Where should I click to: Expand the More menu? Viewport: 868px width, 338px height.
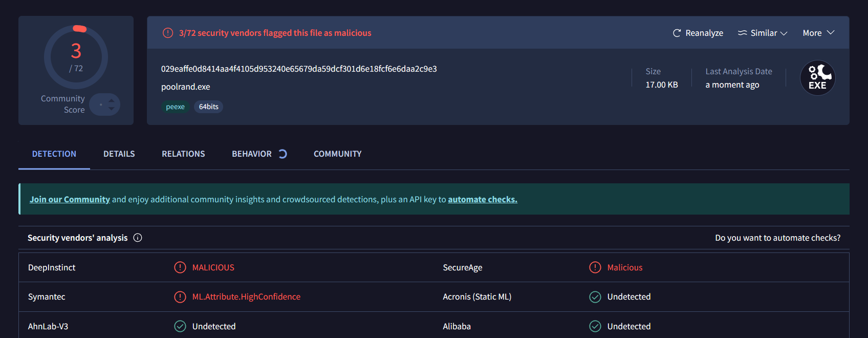point(818,33)
